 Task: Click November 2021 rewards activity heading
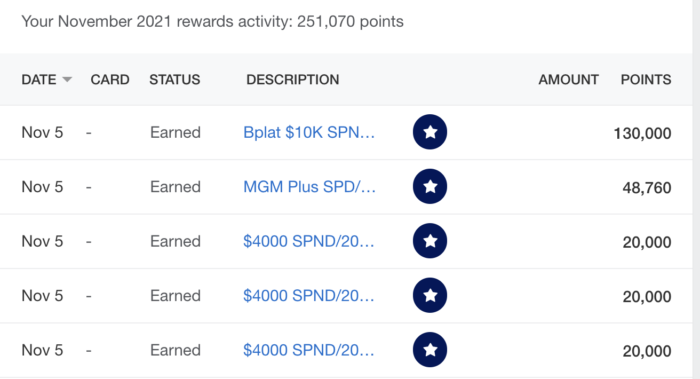(212, 21)
